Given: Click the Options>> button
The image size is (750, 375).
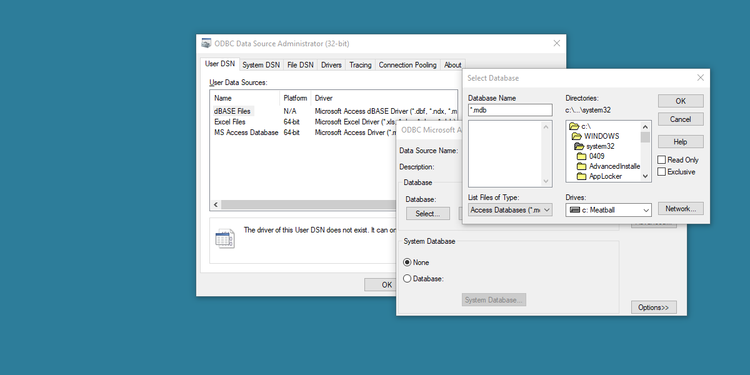Looking at the screenshot, I should pyautogui.click(x=653, y=308).
